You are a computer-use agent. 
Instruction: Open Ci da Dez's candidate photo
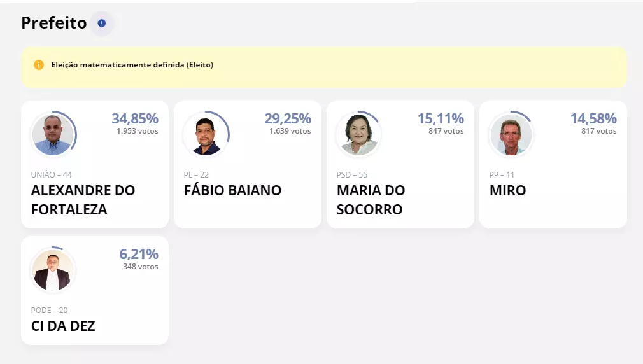(53, 270)
